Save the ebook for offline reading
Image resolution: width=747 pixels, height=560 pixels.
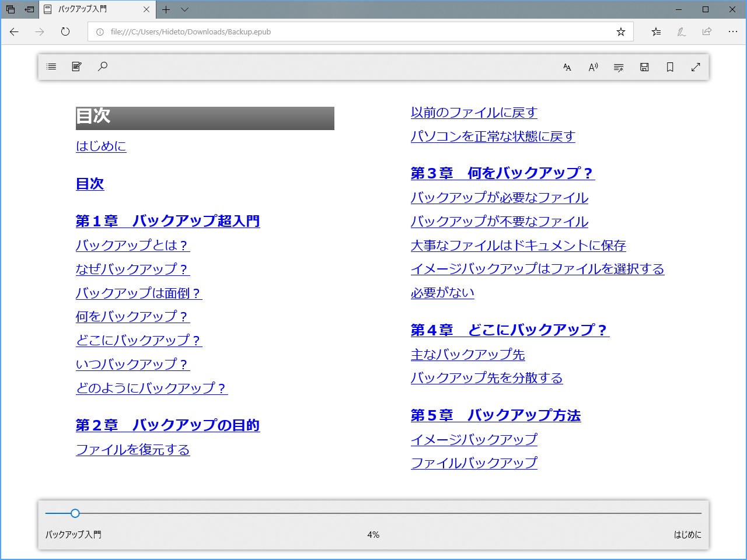[644, 67]
